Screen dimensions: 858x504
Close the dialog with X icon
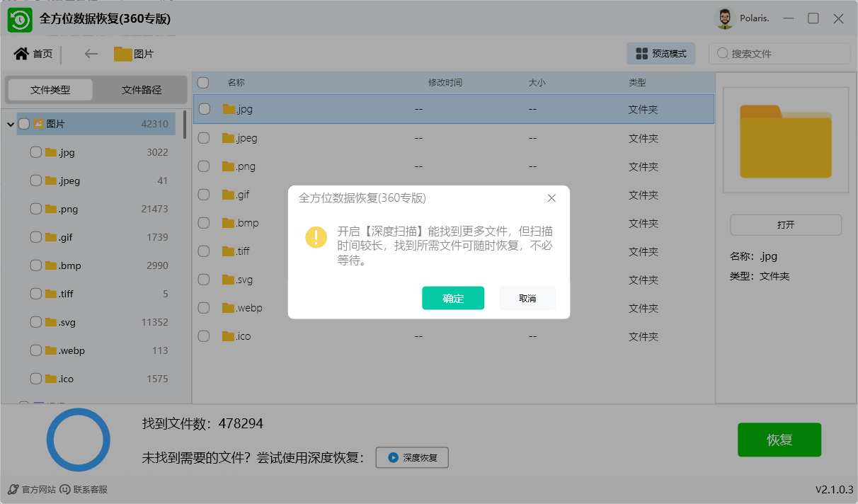(551, 198)
